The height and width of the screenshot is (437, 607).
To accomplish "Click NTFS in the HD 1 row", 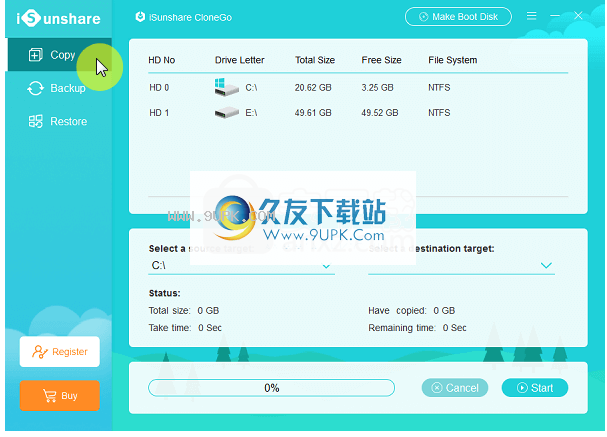I will [439, 113].
